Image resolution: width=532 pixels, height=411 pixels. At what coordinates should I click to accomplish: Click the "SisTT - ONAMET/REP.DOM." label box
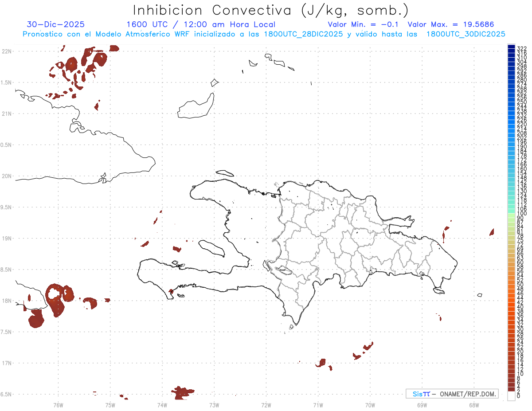coord(452,394)
